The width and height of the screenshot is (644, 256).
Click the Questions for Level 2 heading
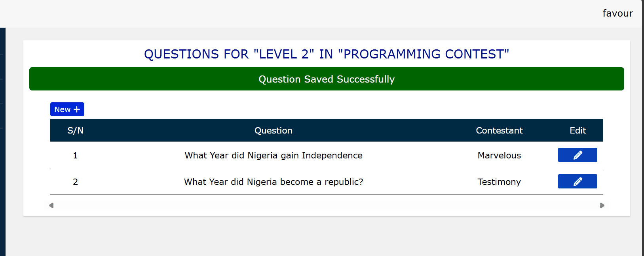click(326, 54)
